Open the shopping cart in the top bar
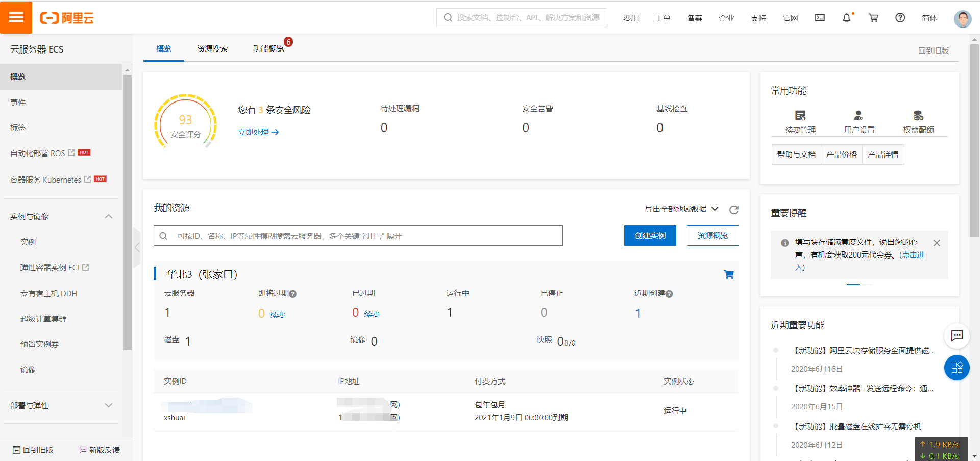 click(x=873, y=17)
